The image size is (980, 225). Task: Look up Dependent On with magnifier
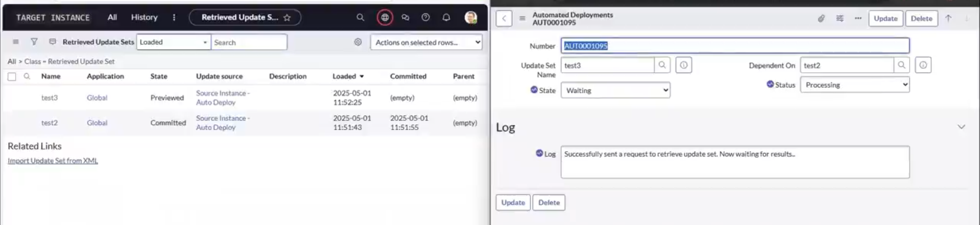901,65
